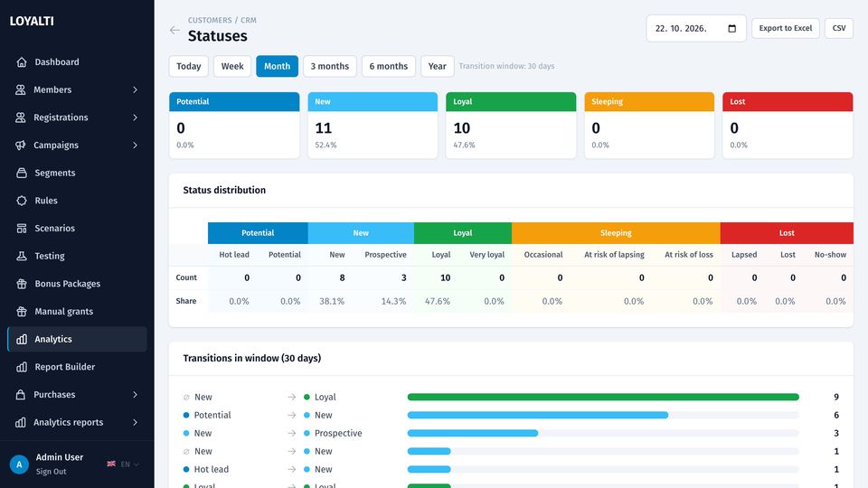Open the calendar picker icon in date field
The width and height of the screenshot is (868, 488).
[x=731, y=28]
